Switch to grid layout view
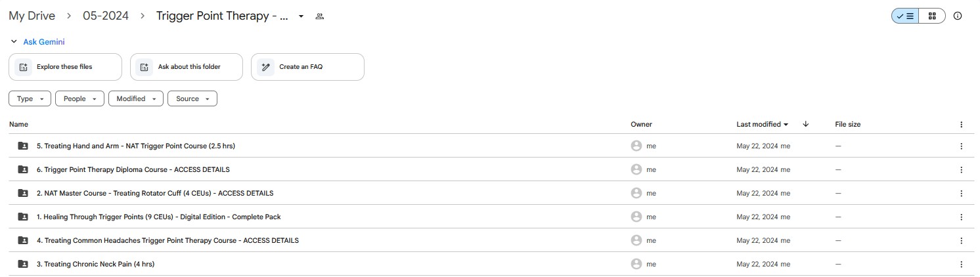Image resolution: width=980 pixels, height=277 pixels. [932, 16]
